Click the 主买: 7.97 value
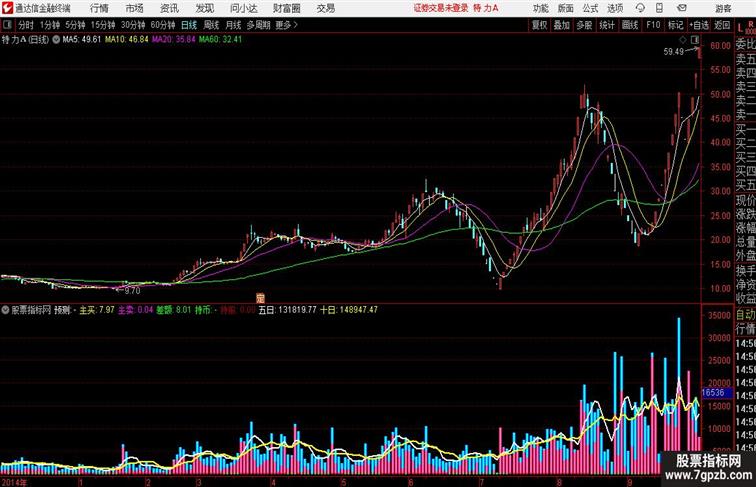Screen dimensions: 756x487 [96, 310]
